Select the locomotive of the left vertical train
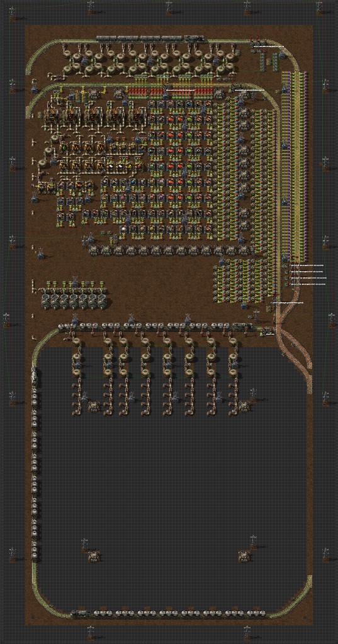This screenshot has height=644, width=338. click(x=35, y=376)
